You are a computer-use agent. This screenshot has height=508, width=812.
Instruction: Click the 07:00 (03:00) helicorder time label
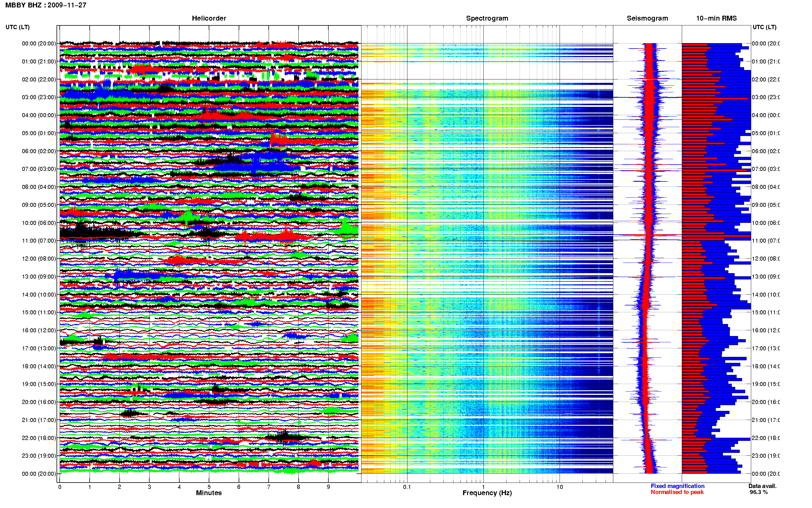39,169
